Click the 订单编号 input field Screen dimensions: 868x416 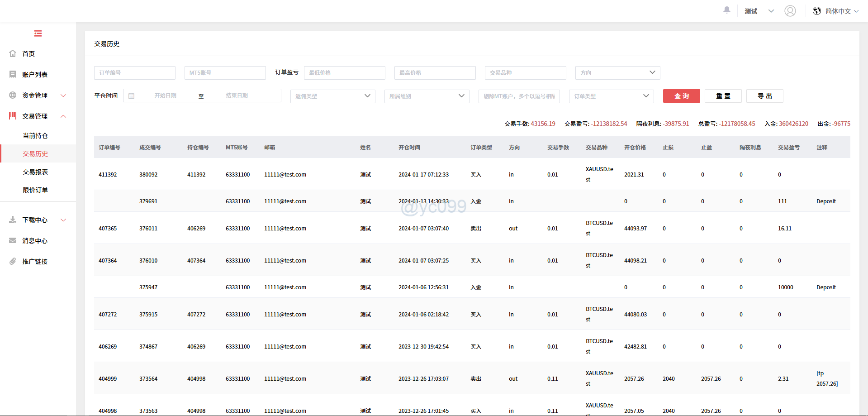[x=134, y=72]
